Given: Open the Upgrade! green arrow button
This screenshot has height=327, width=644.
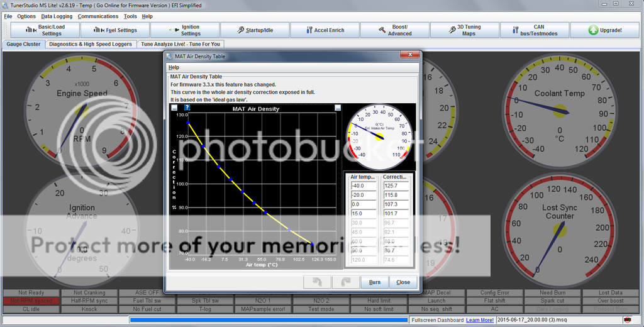Looking at the screenshot, I should tap(605, 30).
